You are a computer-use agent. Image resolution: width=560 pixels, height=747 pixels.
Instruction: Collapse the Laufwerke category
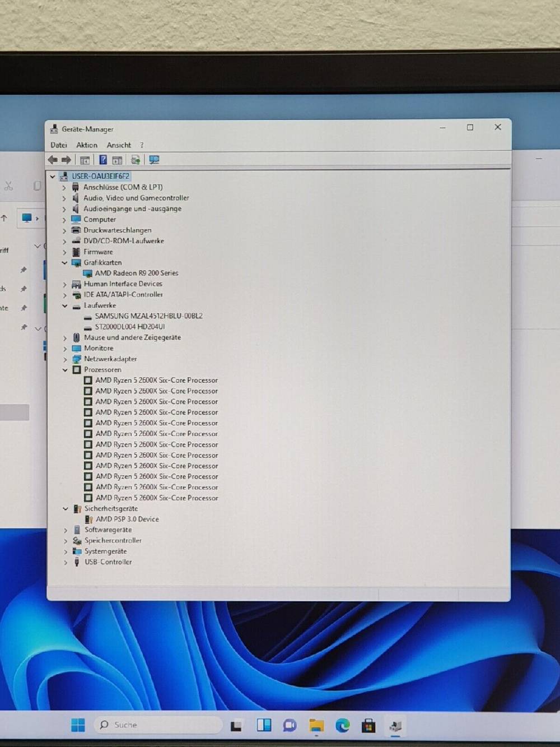tap(64, 305)
